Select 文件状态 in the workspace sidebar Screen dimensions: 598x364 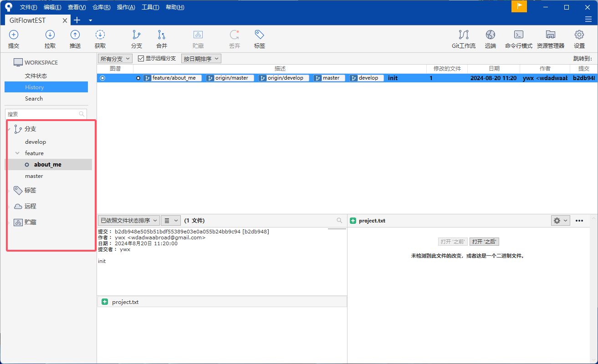pyautogui.click(x=36, y=76)
